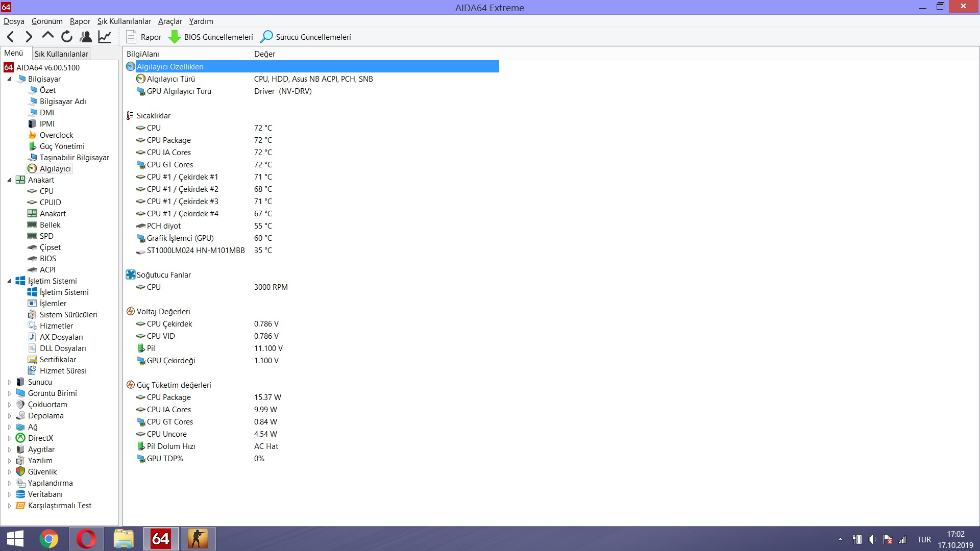Screen dimensions: 980x551
Task: Select the AIDA64 v6.00.5100 root item
Action: pos(42,67)
